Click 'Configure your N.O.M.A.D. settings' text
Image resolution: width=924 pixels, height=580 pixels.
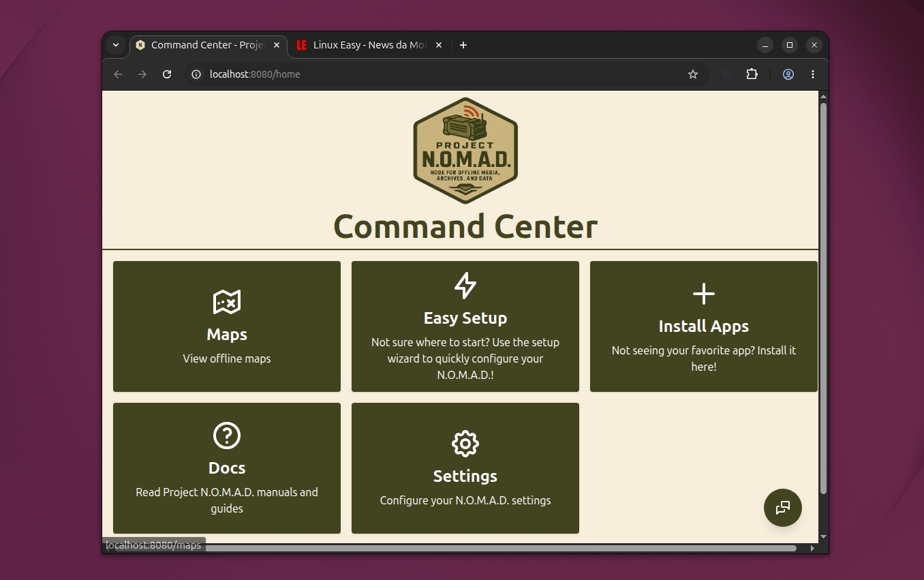point(465,500)
